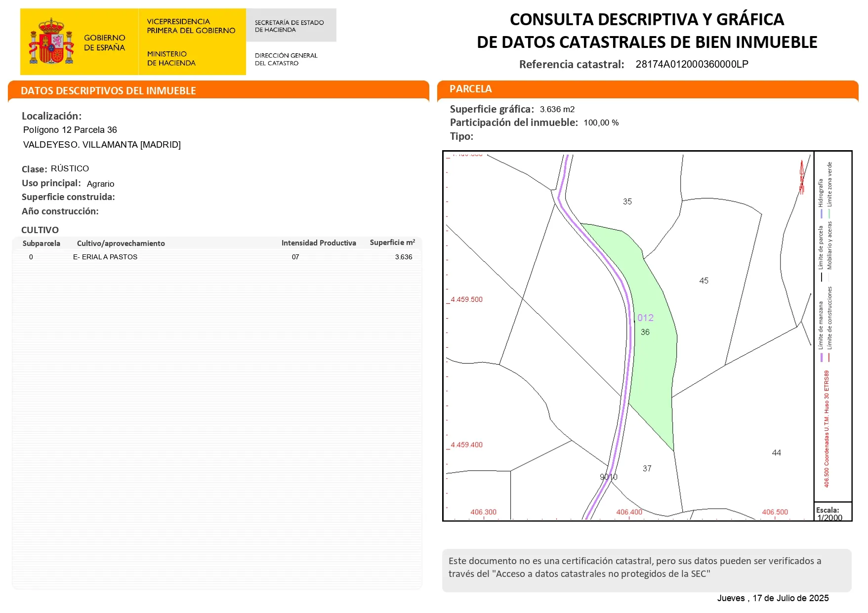The height and width of the screenshot is (613, 868).
Task: Click the 'Superficie m²' column header
Action: tap(392, 243)
